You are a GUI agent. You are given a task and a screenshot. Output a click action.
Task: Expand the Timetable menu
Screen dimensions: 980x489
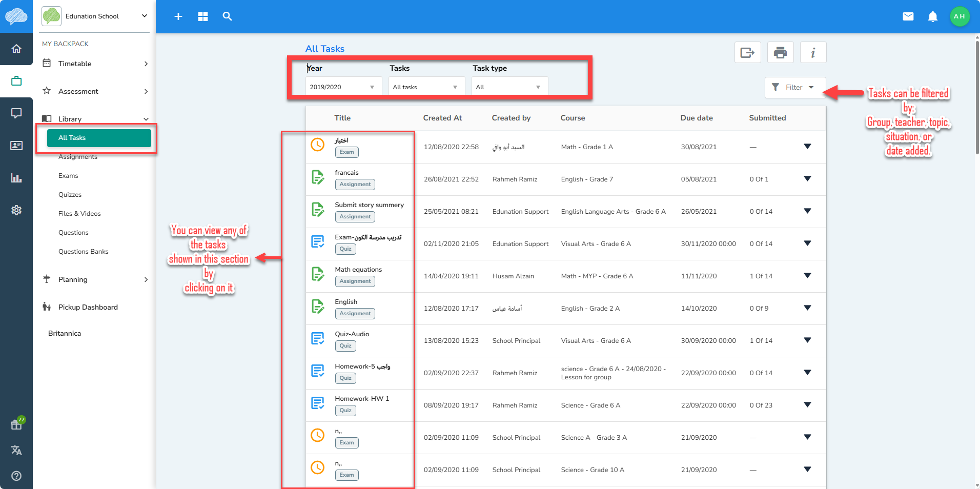(x=95, y=64)
